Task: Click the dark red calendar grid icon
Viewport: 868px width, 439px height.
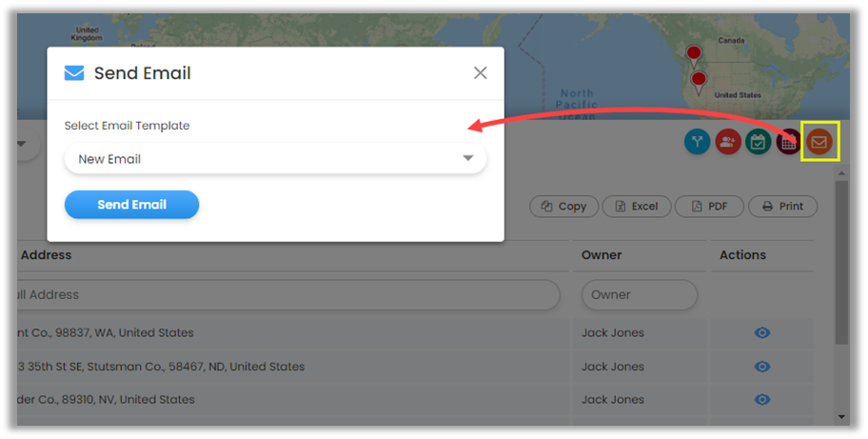Action: [x=788, y=143]
